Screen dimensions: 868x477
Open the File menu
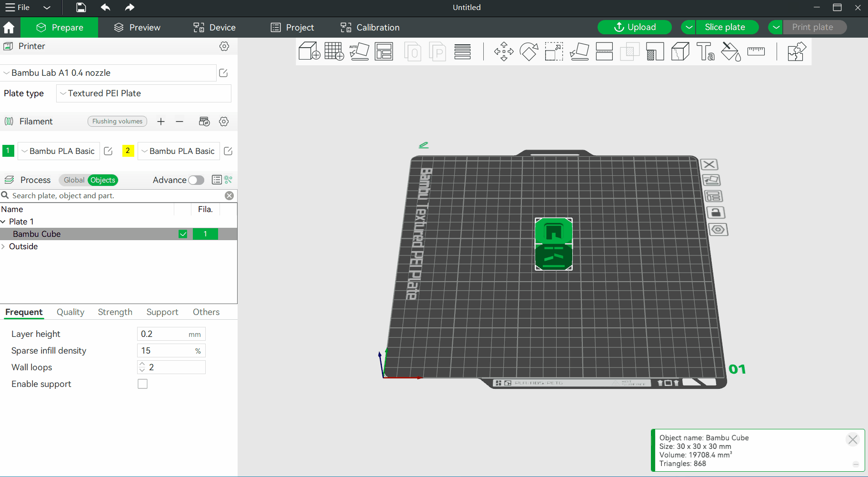point(18,7)
